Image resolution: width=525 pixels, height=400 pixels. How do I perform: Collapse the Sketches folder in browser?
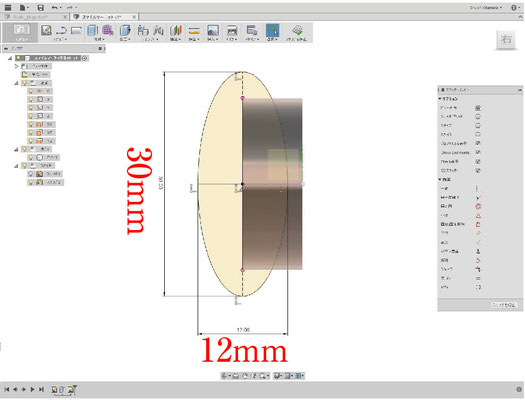(x=16, y=166)
